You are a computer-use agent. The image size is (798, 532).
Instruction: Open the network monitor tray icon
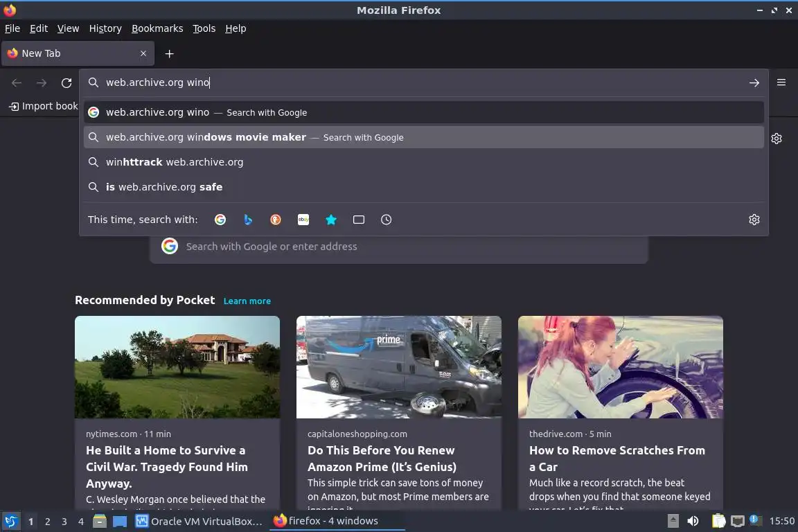click(738, 521)
